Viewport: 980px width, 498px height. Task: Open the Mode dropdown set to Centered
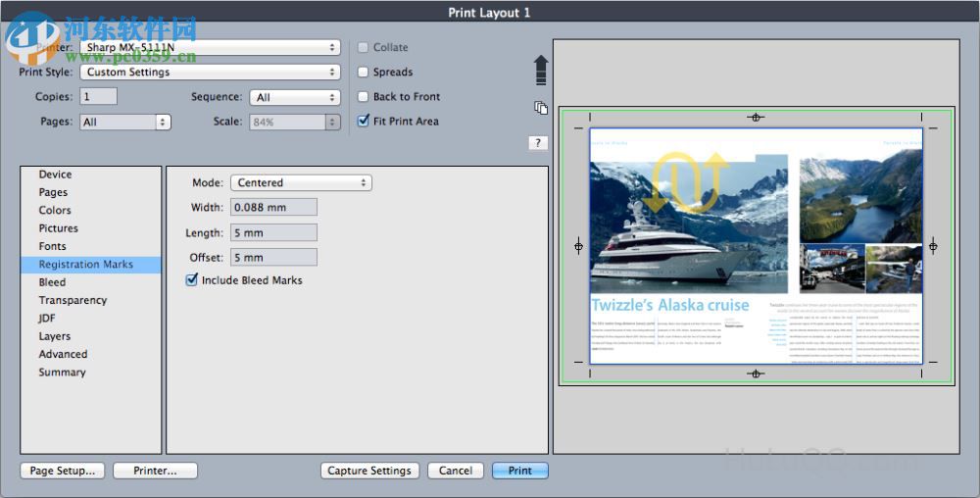pos(301,182)
